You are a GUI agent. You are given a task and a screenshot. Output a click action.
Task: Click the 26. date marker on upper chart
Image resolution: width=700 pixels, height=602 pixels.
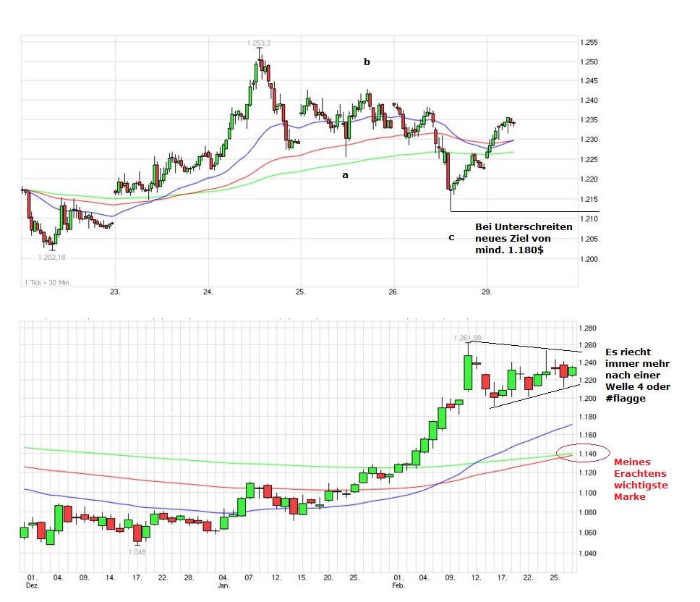(x=393, y=292)
